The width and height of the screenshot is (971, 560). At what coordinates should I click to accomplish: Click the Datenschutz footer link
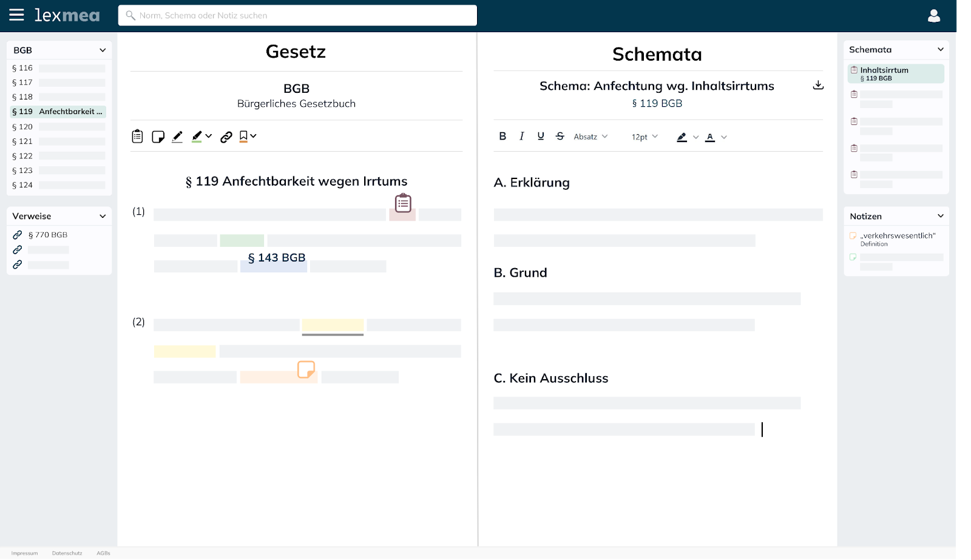[x=67, y=553]
